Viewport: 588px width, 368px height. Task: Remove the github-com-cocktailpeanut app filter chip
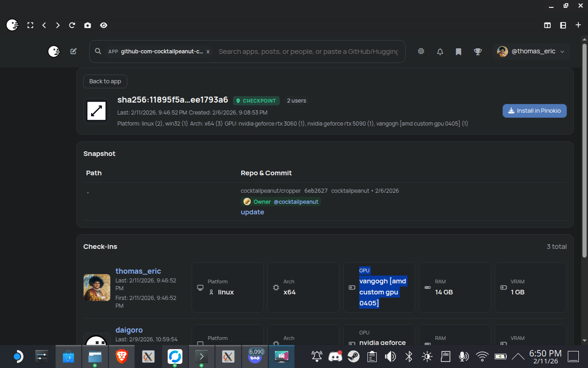pos(208,52)
